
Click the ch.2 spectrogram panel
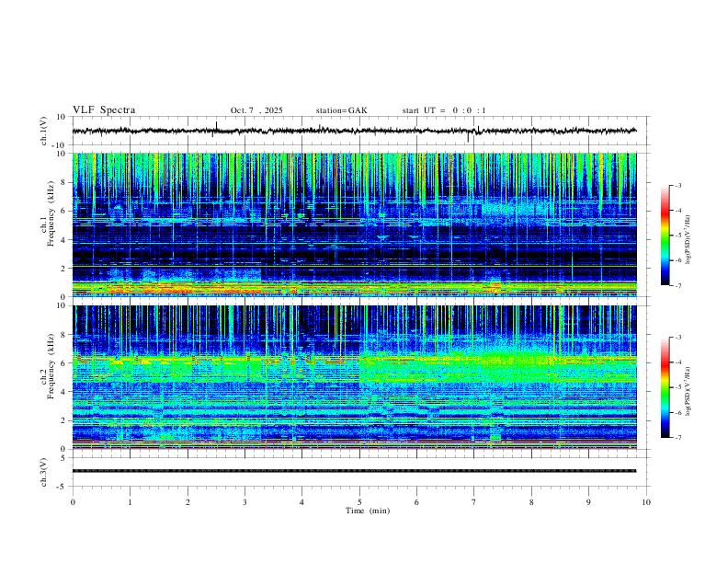pyautogui.click(x=355, y=377)
